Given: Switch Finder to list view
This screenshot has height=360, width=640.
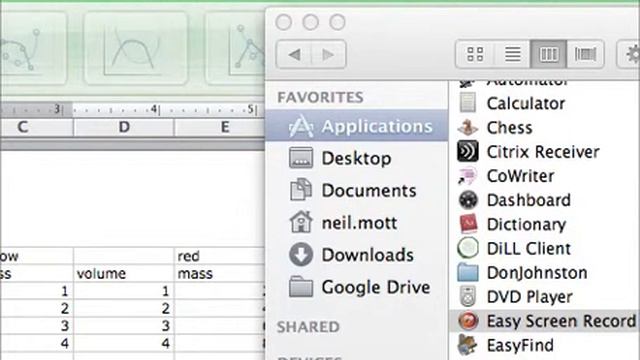Looking at the screenshot, I should [512, 54].
